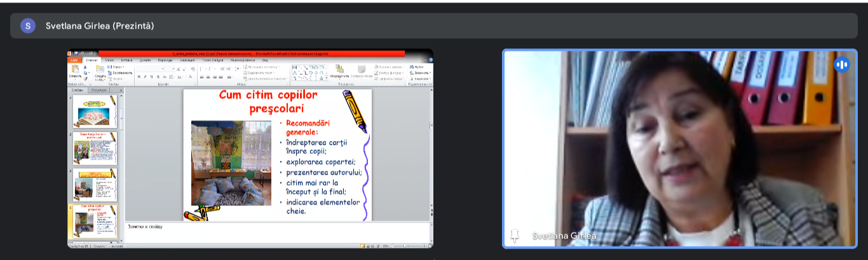Screen dimensions: 868x260
Task: Click the Save icon in quick access toolbar
Action: coord(76,54)
